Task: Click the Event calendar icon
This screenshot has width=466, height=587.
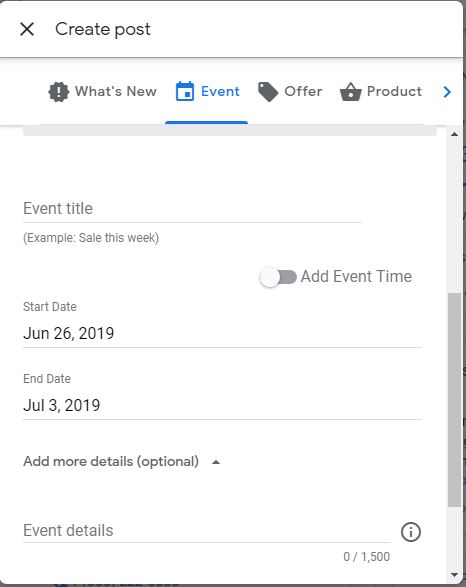Action: (185, 91)
